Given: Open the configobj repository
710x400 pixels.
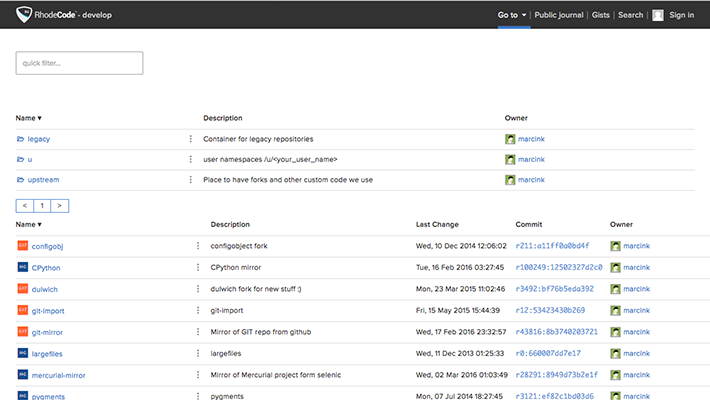Looking at the screenshot, I should point(47,246).
